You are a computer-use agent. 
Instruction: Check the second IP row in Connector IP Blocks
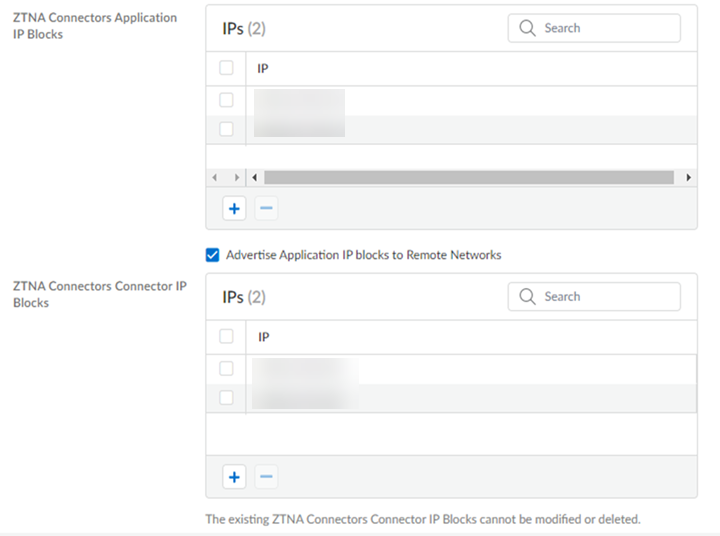[x=226, y=397]
